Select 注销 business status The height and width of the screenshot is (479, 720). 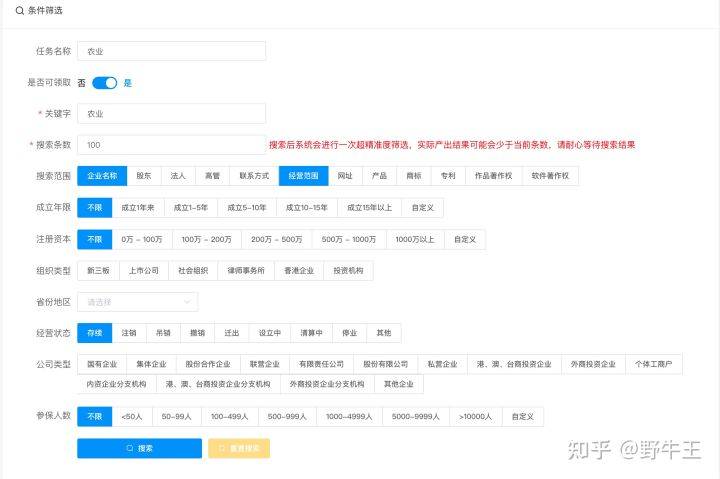(129, 333)
